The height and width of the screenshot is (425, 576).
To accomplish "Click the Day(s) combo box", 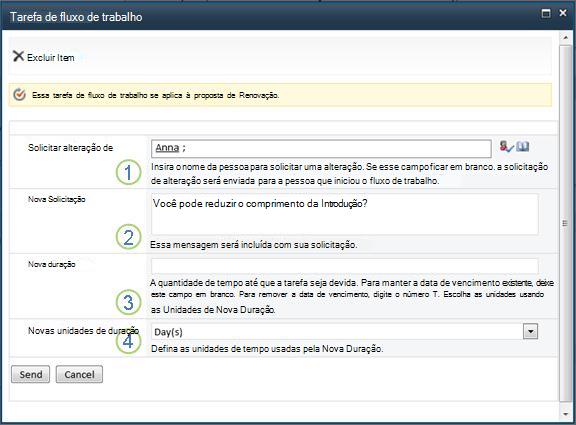I will [344, 332].
